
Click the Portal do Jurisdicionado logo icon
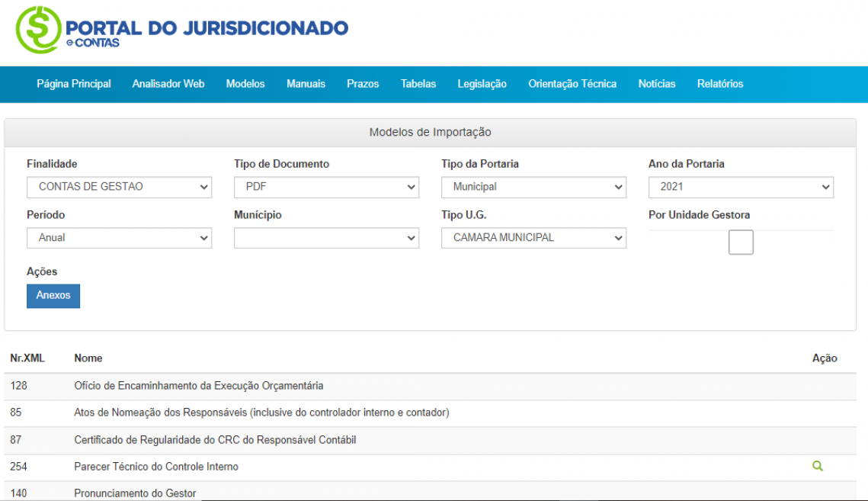[38, 30]
